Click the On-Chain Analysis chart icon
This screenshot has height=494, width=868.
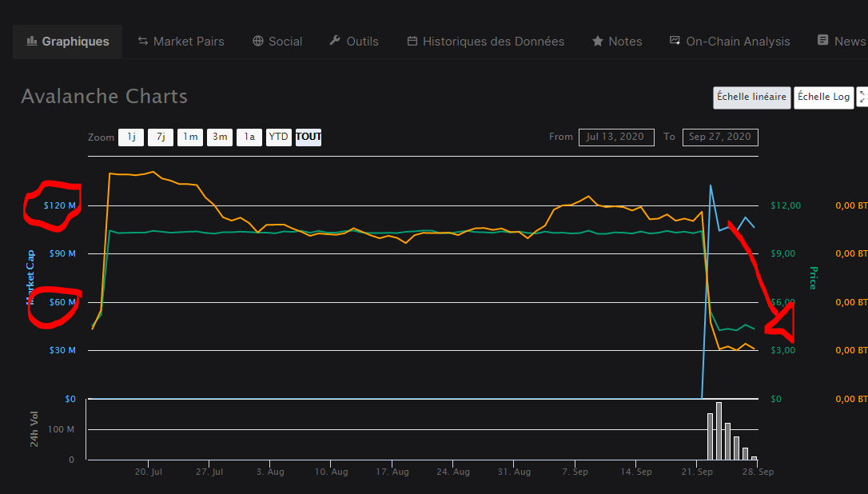(675, 41)
